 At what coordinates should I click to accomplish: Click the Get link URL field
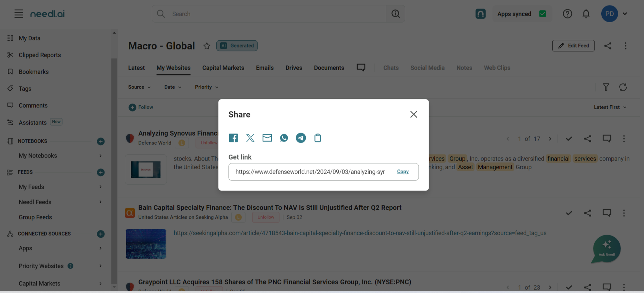pyautogui.click(x=323, y=172)
